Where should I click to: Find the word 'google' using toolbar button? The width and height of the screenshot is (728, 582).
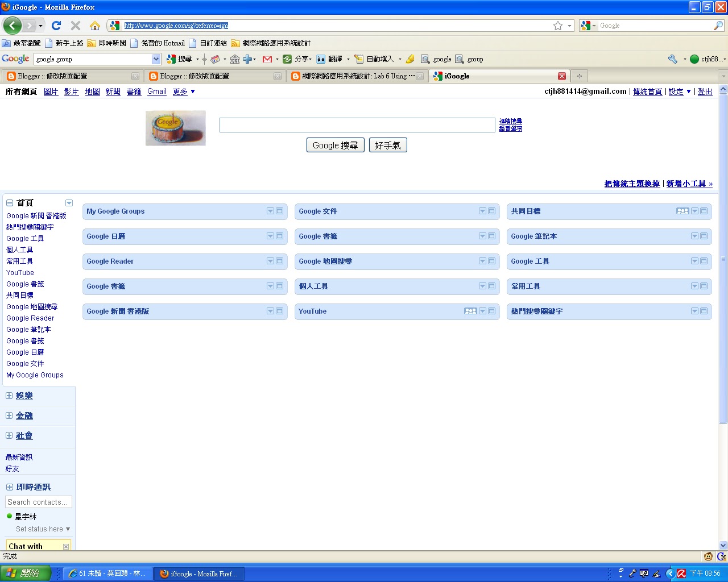436,59
